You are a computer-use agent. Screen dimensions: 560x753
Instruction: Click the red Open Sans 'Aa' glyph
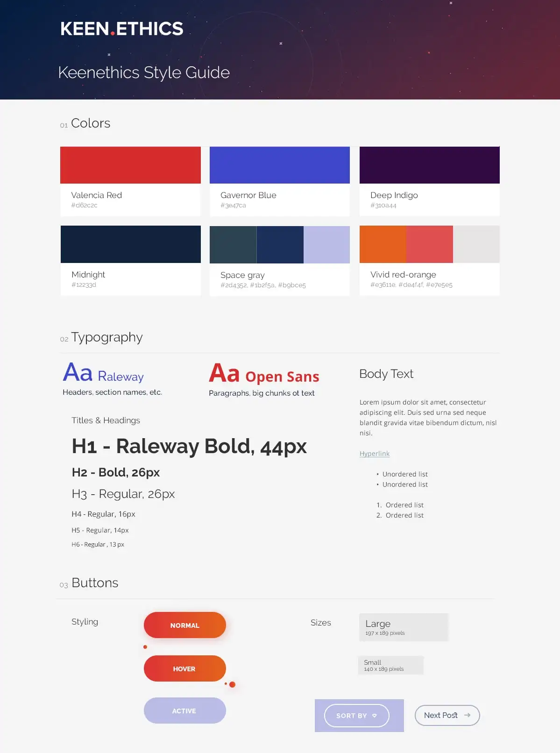(224, 373)
